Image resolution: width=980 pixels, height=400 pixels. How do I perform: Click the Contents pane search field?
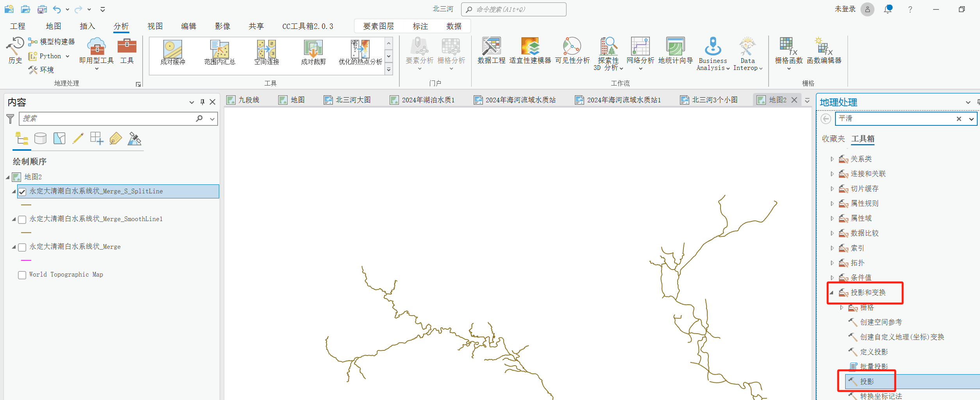coord(118,119)
